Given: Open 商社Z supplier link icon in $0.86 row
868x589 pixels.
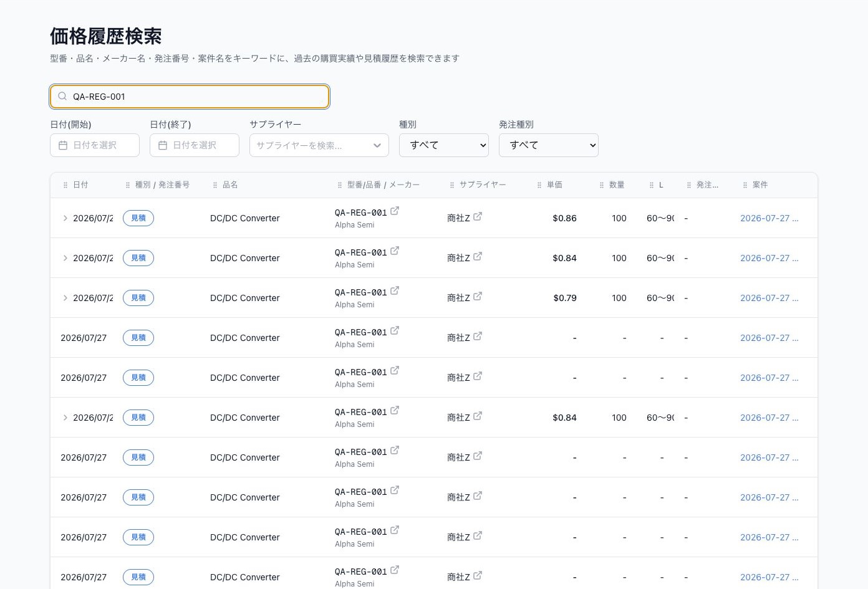Looking at the screenshot, I should [x=478, y=217].
